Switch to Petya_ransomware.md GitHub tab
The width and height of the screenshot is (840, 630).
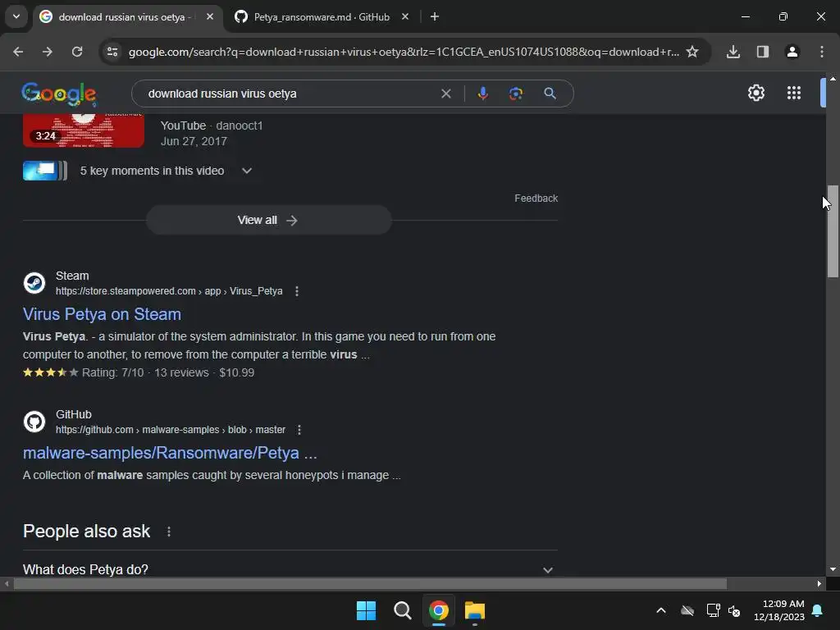[x=322, y=17]
